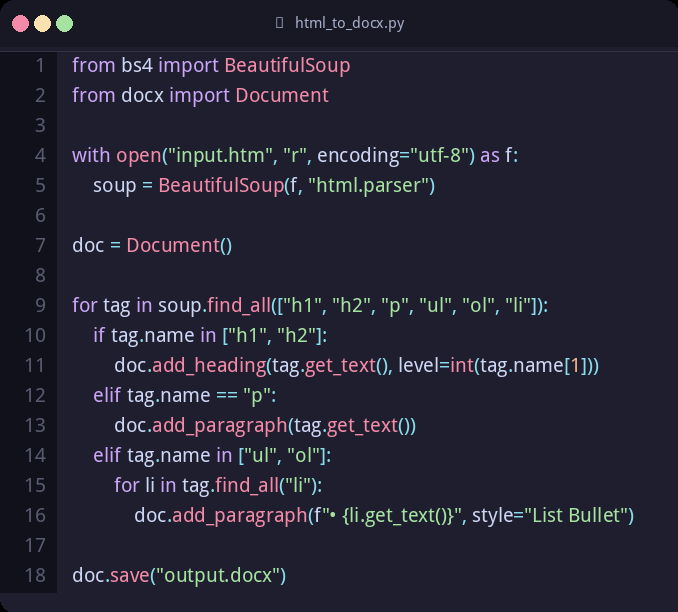Click the word BeautifulSoup on line 1

(x=287, y=66)
